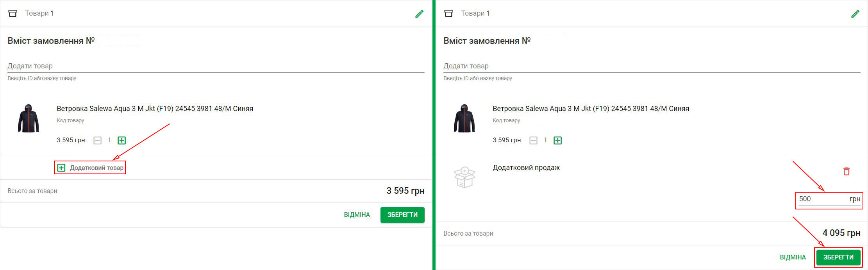This screenshot has width=868, height=270.
Task: Click ВІДМІНА in the left panel
Action: (357, 215)
